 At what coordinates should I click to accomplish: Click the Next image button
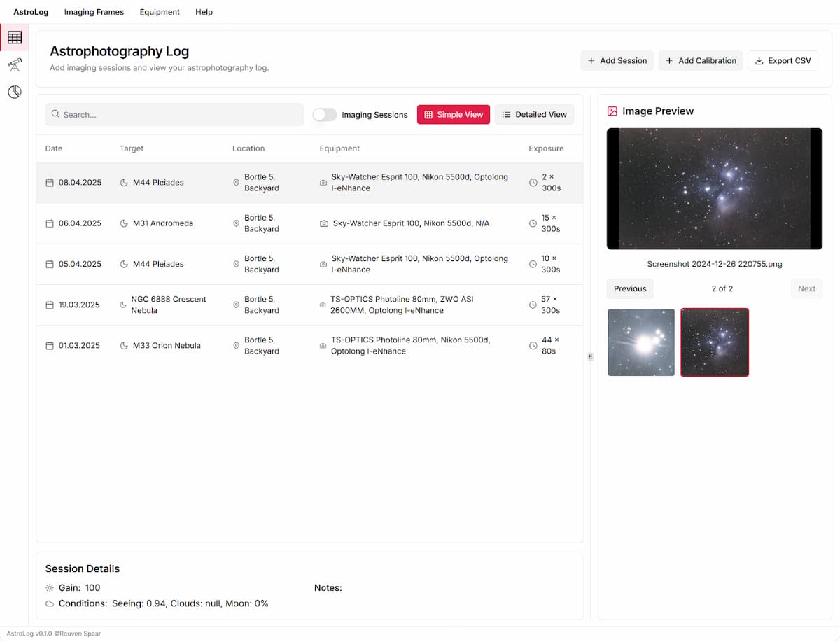(x=806, y=288)
